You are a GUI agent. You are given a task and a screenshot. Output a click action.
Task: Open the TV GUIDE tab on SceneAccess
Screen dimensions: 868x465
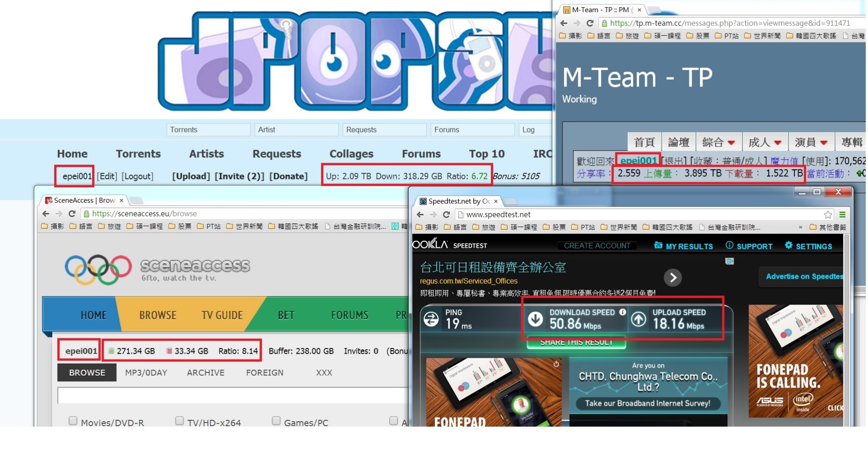click(222, 315)
